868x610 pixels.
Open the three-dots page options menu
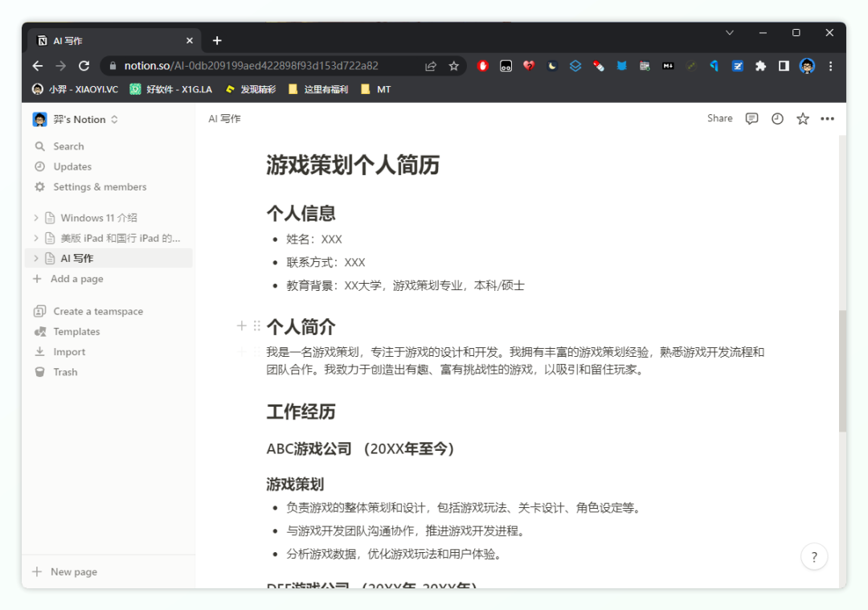(827, 119)
